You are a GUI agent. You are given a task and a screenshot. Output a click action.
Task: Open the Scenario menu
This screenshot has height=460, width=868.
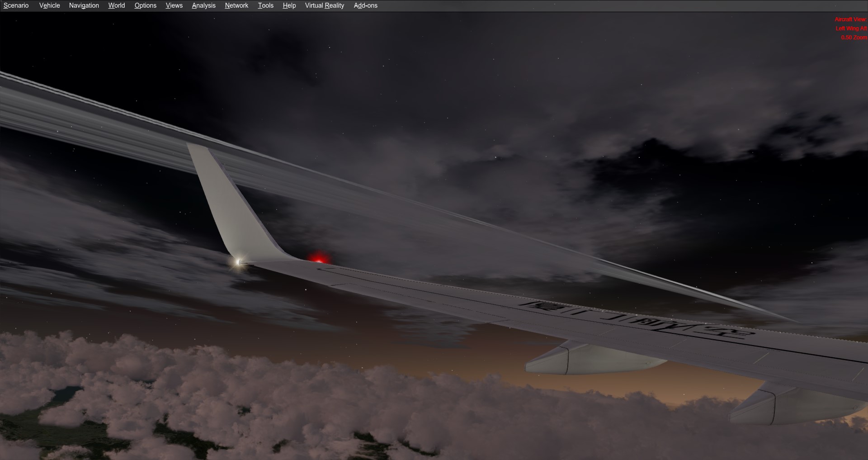click(15, 5)
